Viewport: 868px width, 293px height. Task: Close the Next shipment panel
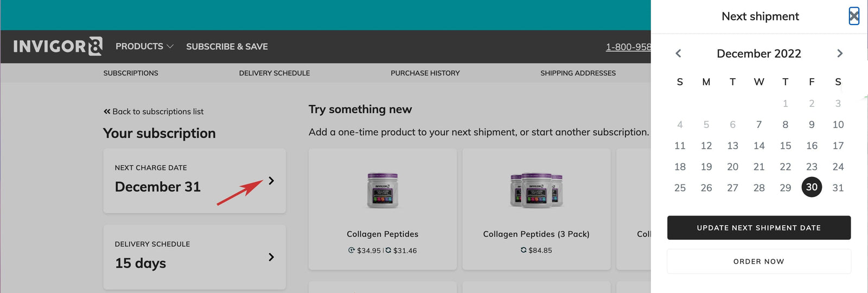(x=854, y=16)
